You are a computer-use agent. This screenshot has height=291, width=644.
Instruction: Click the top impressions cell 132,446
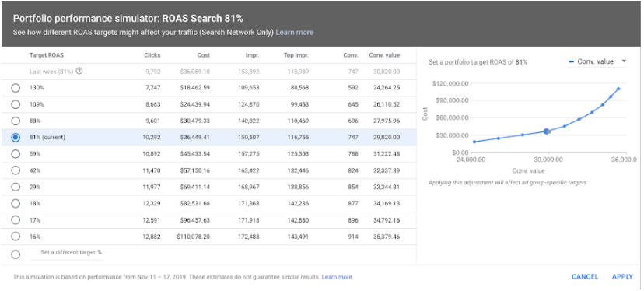(298, 170)
